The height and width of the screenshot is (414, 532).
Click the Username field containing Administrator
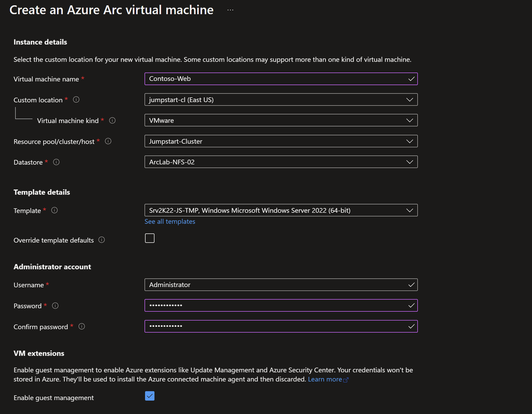coord(281,285)
